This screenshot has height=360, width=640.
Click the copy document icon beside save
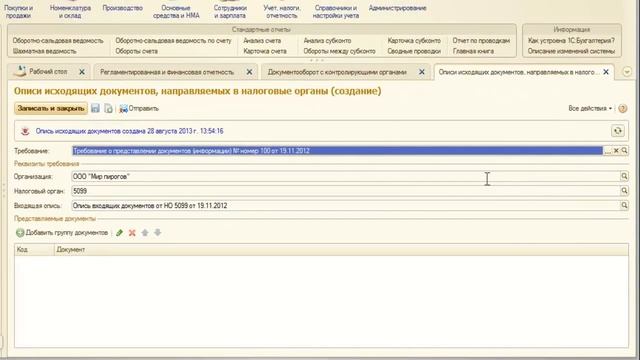pos(109,108)
